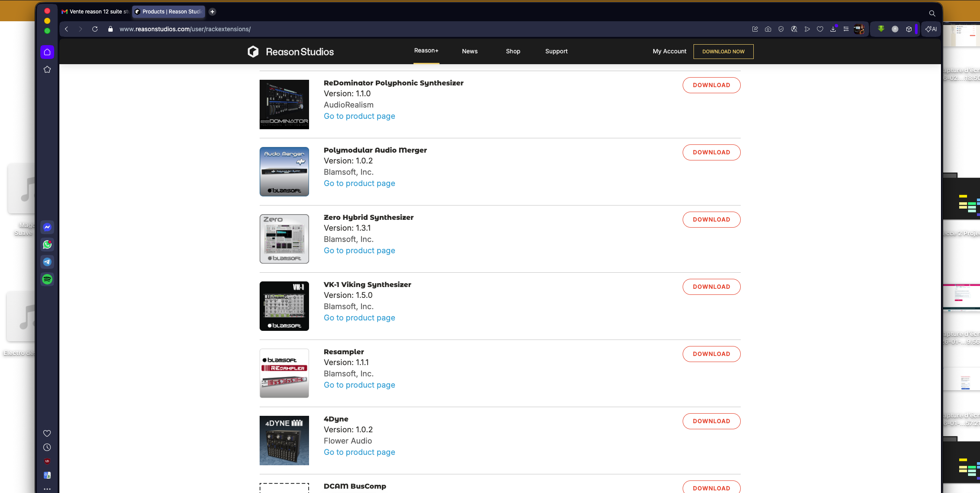Open Spotify from the sidebar

coord(47,279)
